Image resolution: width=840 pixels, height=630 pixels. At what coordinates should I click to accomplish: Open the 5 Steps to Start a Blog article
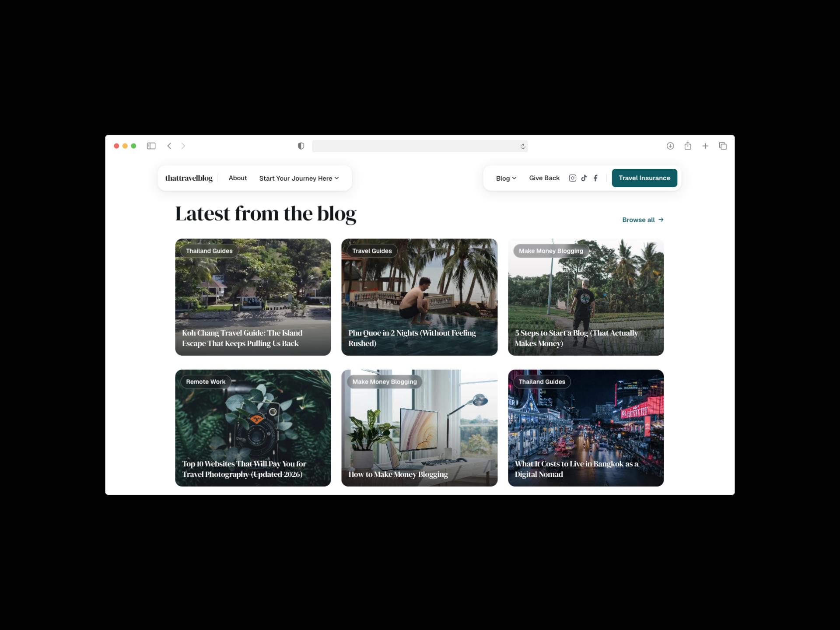(x=576, y=338)
